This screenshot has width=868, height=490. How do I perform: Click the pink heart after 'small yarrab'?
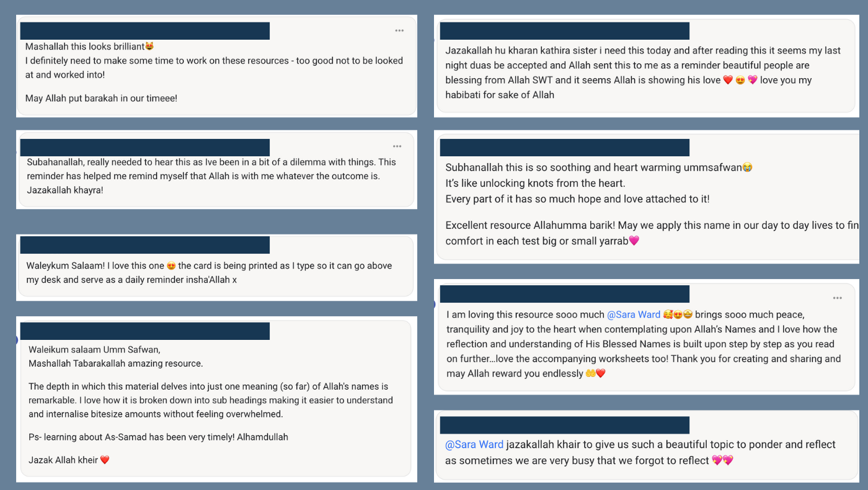coord(634,241)
